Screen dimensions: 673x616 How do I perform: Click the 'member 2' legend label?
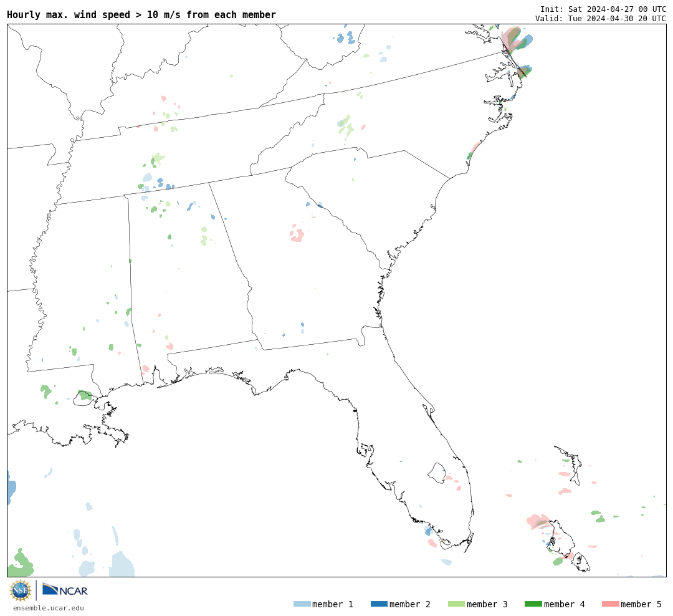(410, 604)
